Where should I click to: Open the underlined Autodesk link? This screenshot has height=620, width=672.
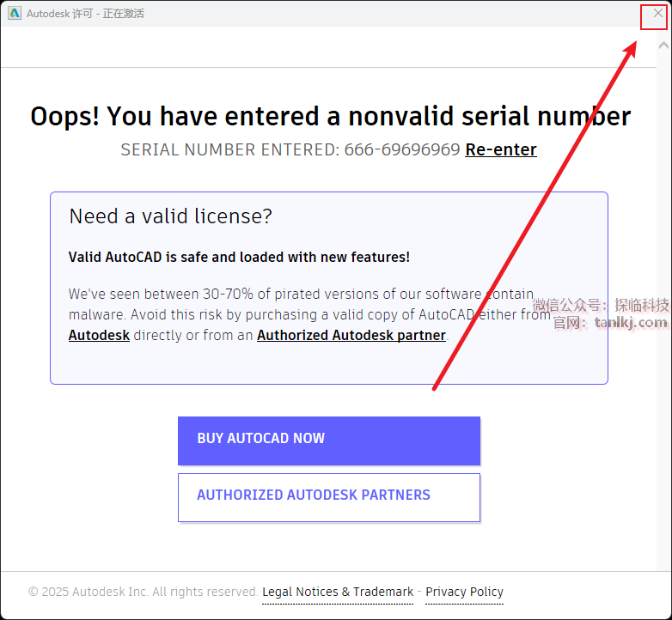99,336
